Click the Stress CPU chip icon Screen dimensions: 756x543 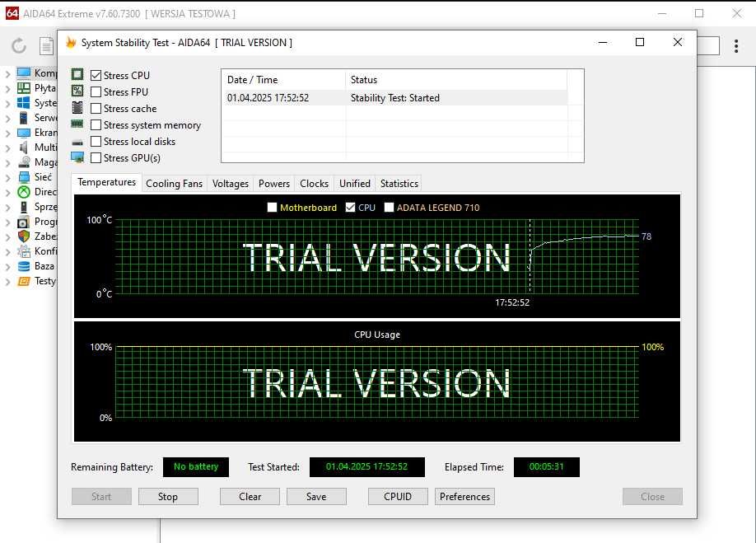(77, 74)
